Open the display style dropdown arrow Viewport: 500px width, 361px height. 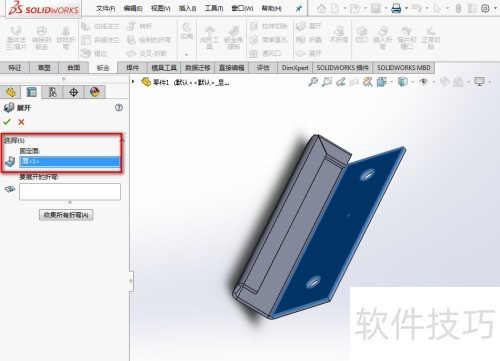click(x=413, y=82)
